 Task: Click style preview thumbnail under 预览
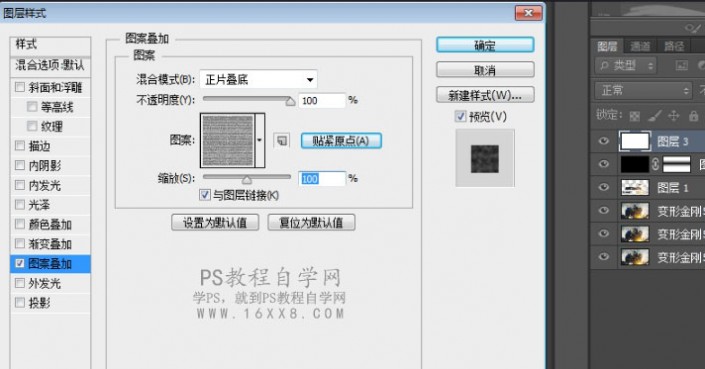(x=485, y=158)
